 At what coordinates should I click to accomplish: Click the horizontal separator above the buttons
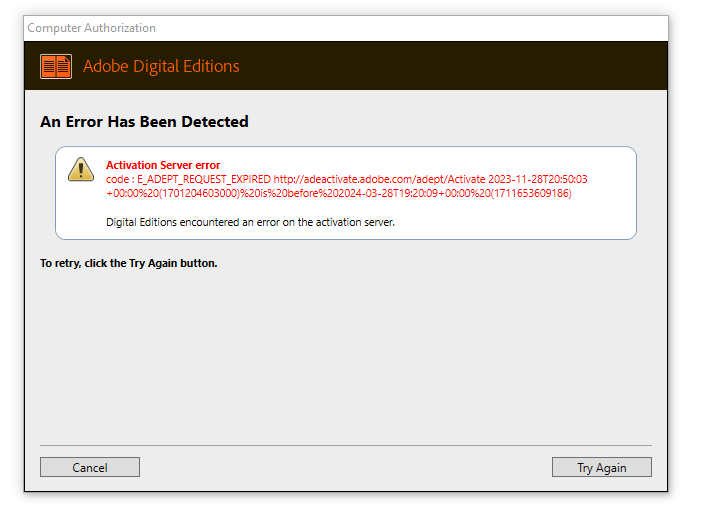(345, 445)
